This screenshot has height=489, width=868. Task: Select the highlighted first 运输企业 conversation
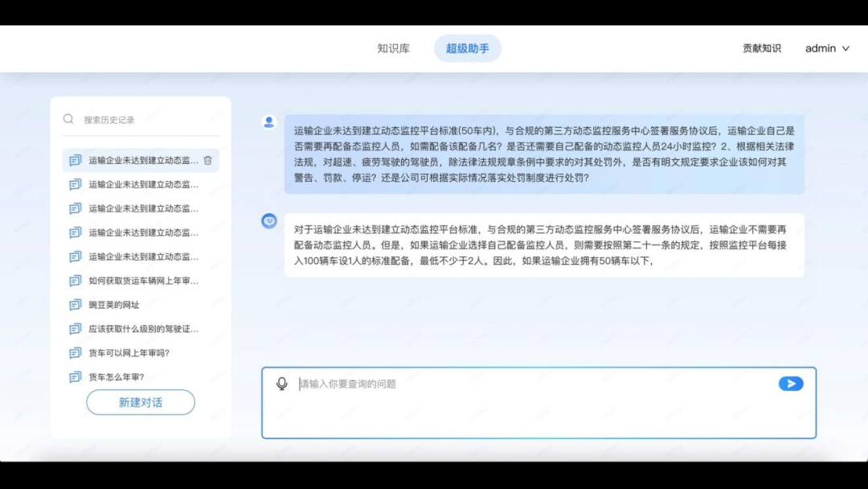[x=137, y=160]
